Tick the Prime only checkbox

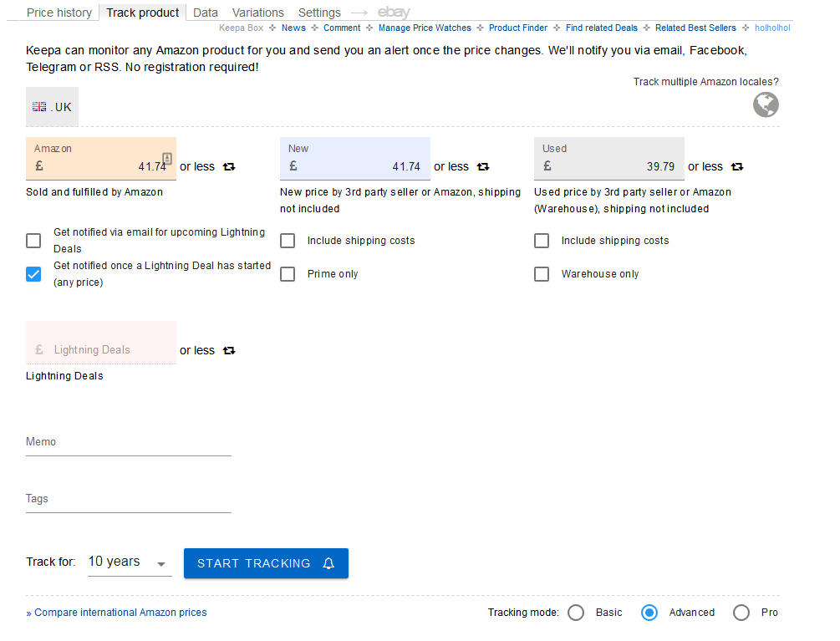click(288, 274)
